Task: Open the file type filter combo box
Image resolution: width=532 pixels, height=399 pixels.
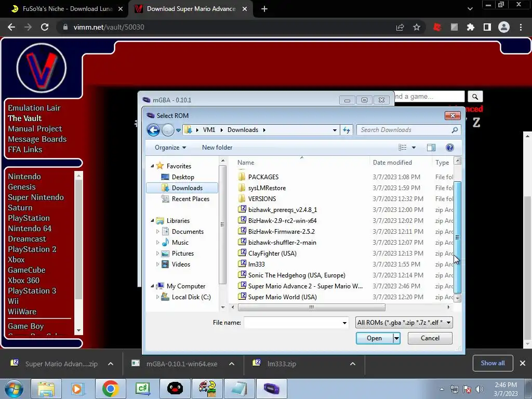Action: 404,323
